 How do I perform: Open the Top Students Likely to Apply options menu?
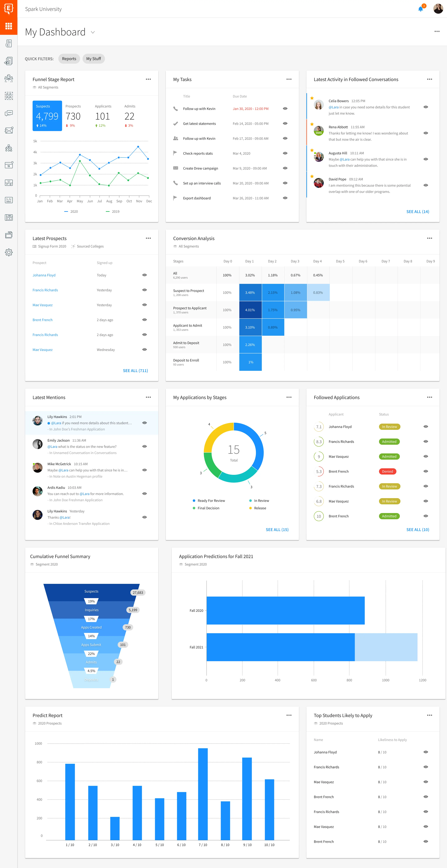429,715
